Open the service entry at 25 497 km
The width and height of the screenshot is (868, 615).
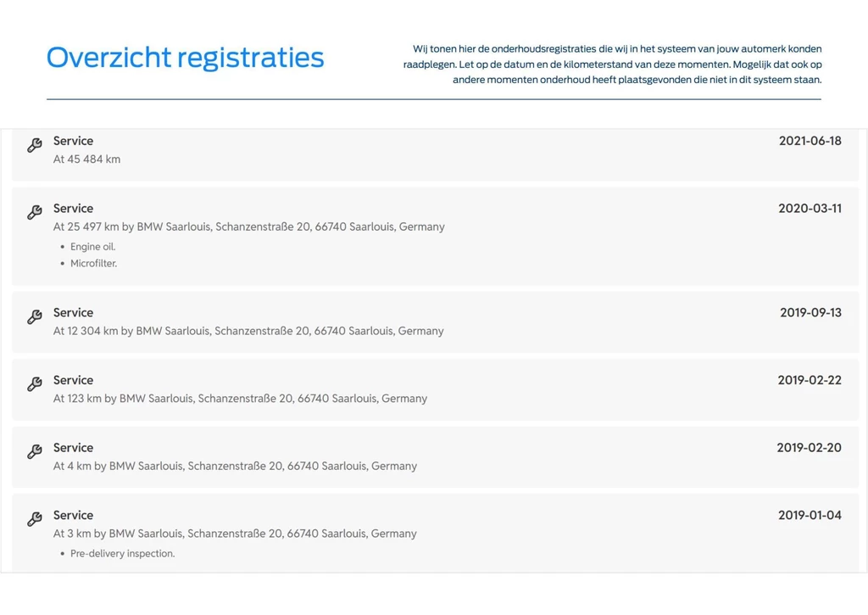[x=435, y=236]
